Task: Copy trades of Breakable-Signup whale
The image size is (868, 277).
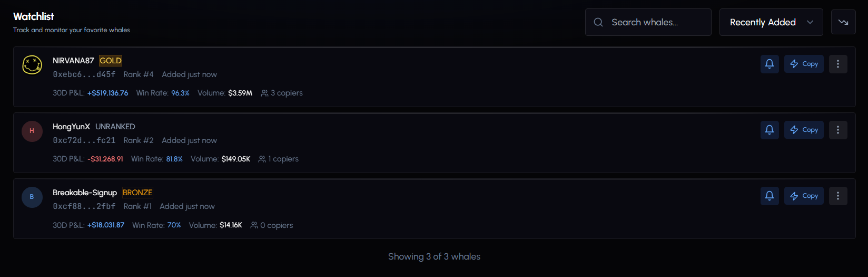Action: pyautogui.click(x=804, y=196)
